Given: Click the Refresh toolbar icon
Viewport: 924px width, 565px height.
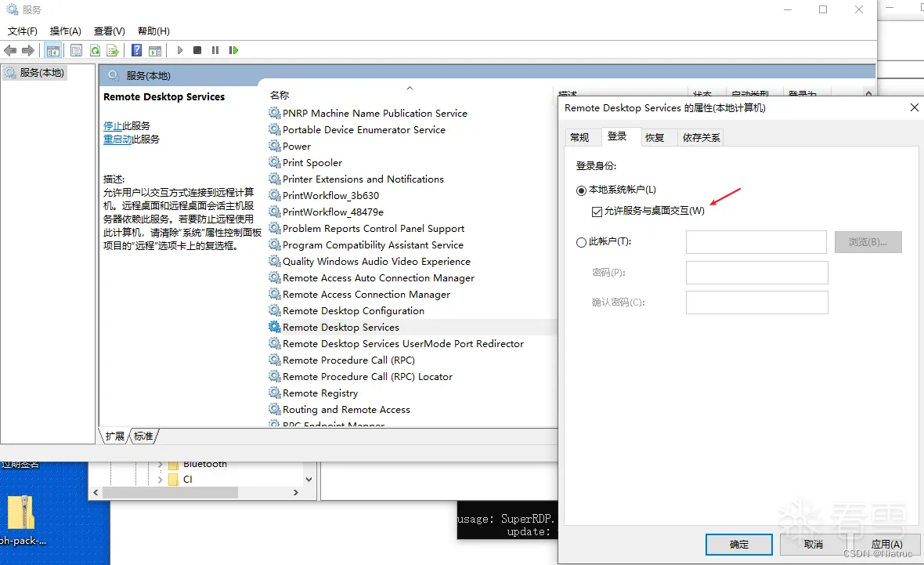Looking at the screenshot, I should (x=95, y=51).
